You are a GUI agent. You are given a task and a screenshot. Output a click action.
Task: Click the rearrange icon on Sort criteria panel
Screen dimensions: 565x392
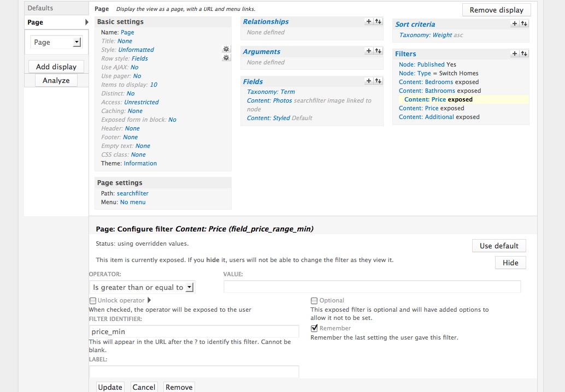523,23
